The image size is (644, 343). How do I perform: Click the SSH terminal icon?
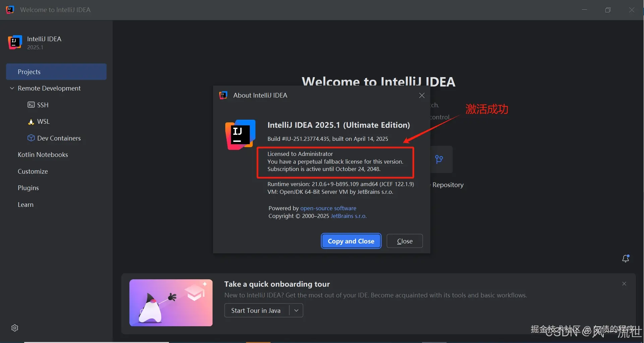click(x=31, y=105)
